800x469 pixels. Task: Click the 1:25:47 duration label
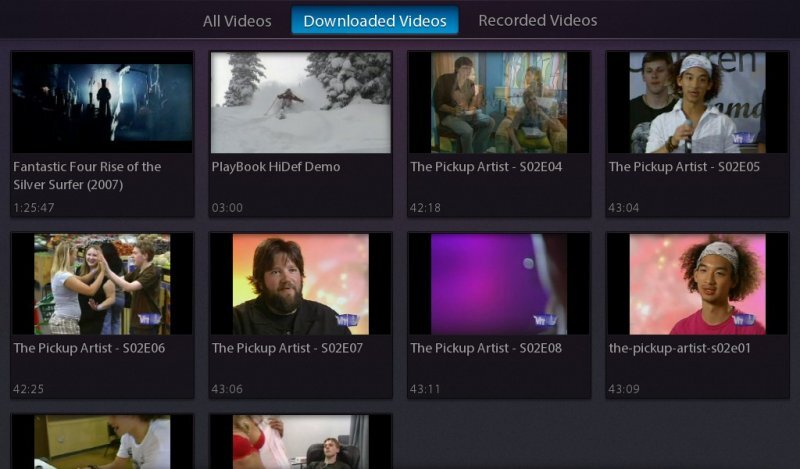(x=34, y=208)
